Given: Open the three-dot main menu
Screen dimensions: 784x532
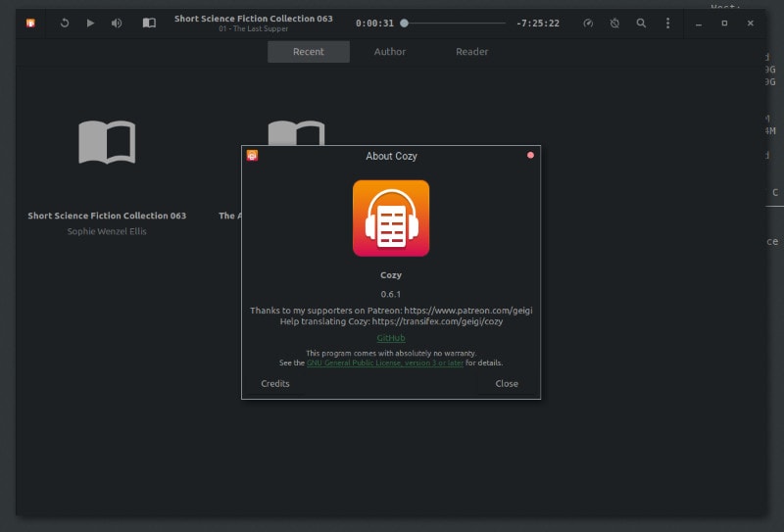Looking at the screenshot, I should tap(667, 23).
